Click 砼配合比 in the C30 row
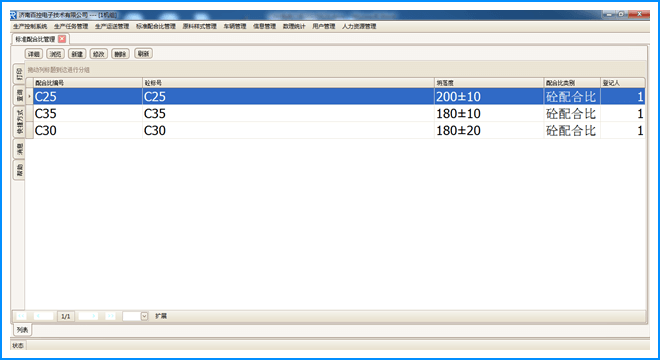 (x=571, y=131)
